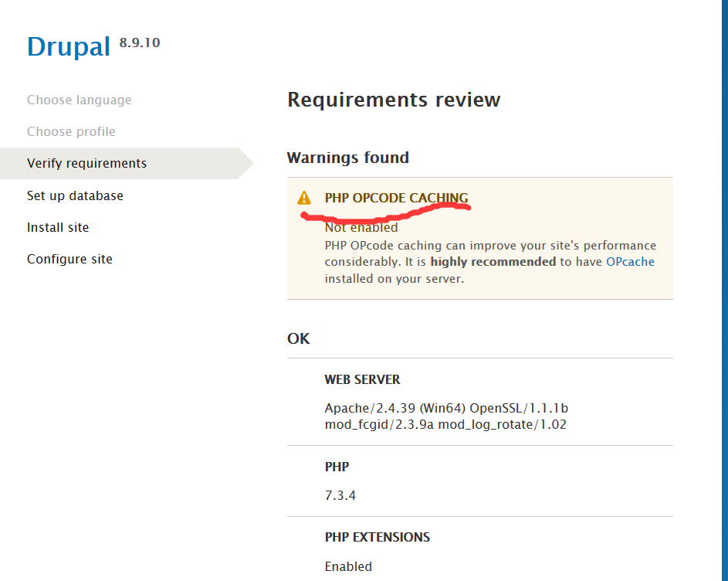Click the Choose language step
The width and height of the screenshot is (728, 581).
(79, 100)
